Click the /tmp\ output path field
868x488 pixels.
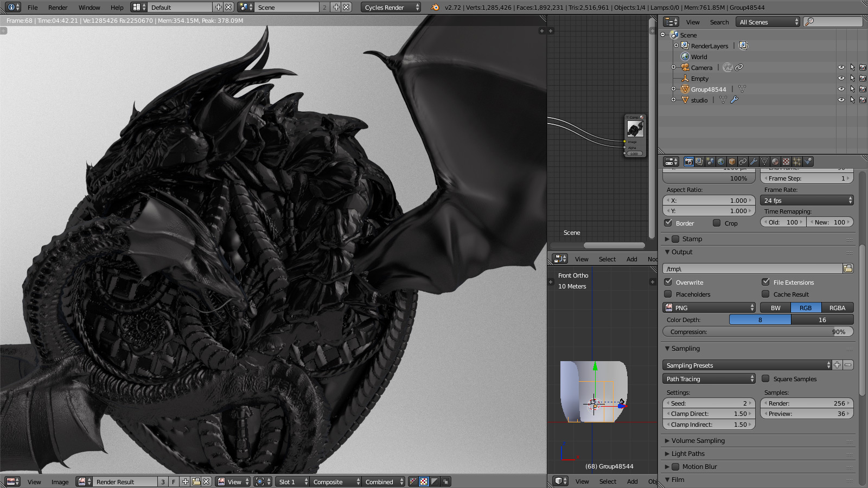click(752, 268)
